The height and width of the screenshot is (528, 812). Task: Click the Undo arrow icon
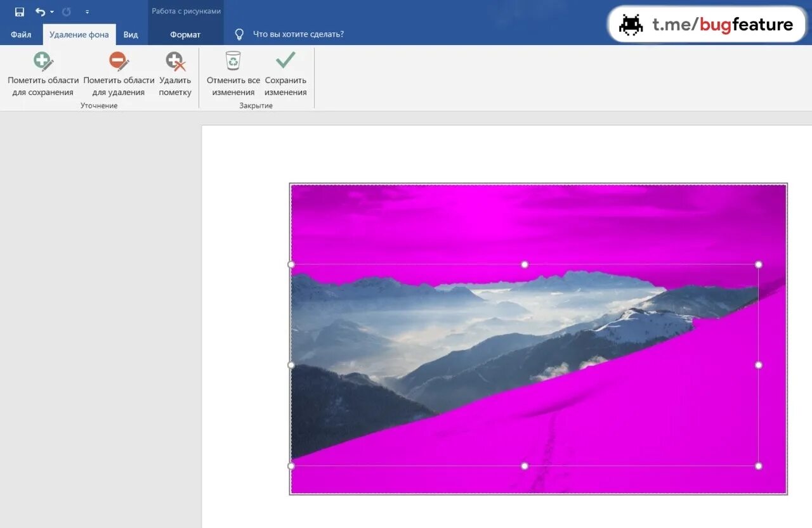(40, 12)
